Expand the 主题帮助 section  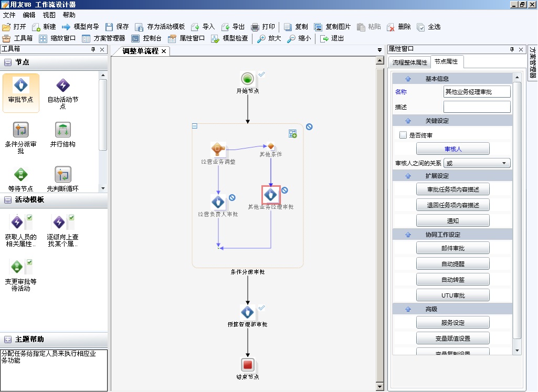7,340
